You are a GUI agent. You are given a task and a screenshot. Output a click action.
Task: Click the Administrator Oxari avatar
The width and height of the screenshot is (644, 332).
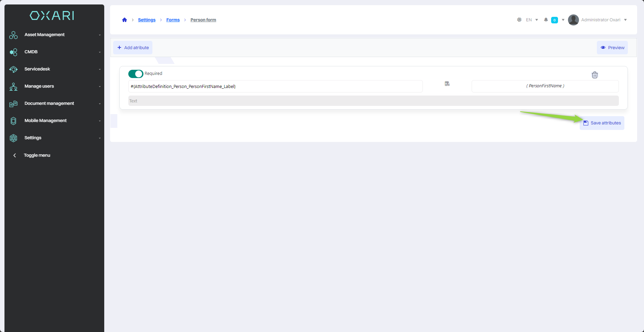(573, 20)
